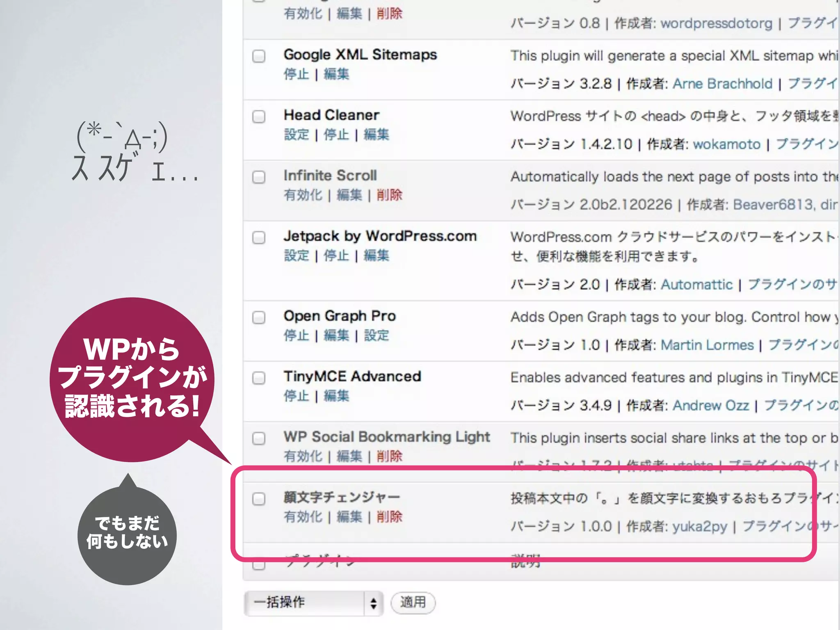Tick the Open Graph Pro checkbox
The image size is (840, 630).
[259, 317]
